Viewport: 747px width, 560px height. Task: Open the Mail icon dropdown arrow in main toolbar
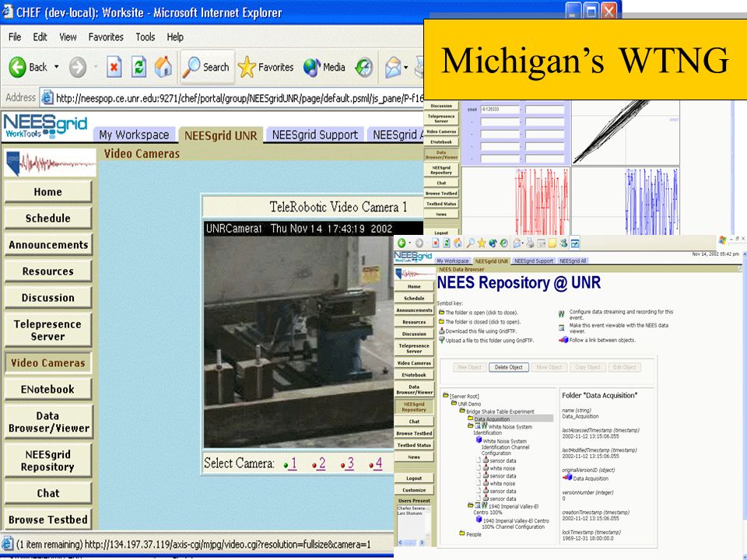pyautogui.click(x=406, y=67)
